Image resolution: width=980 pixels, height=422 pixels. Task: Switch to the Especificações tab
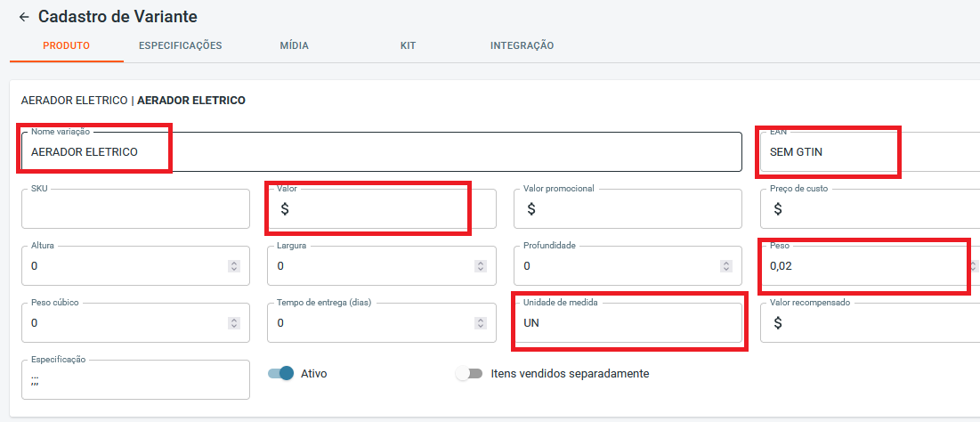click(180, 45)
